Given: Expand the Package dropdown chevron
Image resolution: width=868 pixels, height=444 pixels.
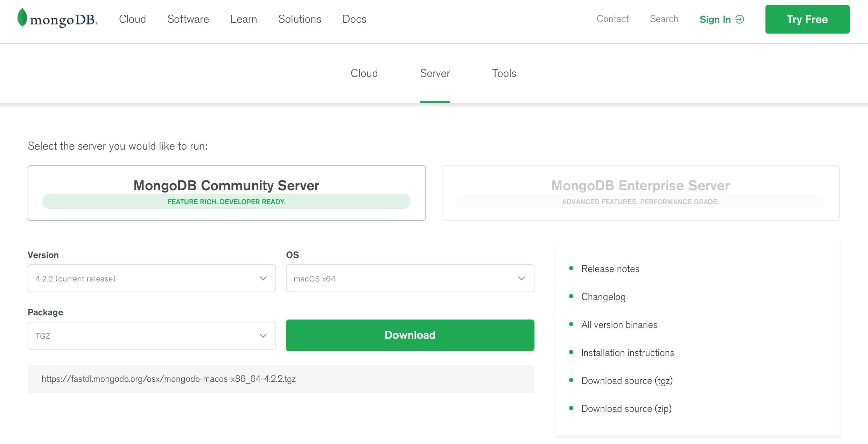Looking at the screenshot, I should 263,336.
